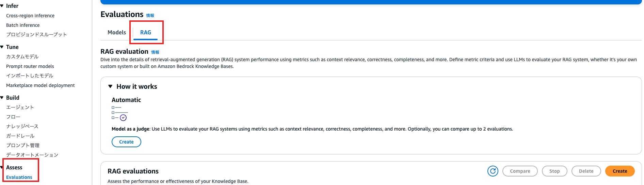Image resolution: width=644 pixels, height=185 pixels.
Task: Open Batch inference page
Action: [x=23, y=25]
